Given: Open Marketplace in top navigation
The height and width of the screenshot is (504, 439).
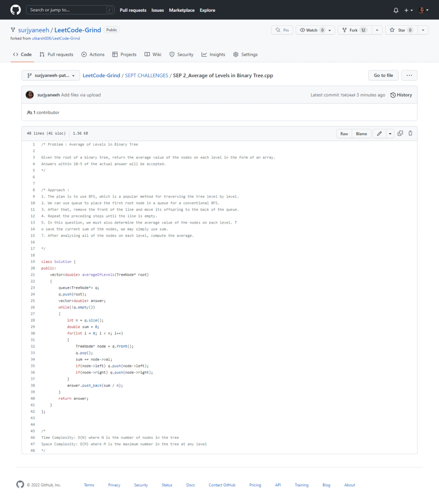Looking at the screenshot, I should tap(182, 10).
